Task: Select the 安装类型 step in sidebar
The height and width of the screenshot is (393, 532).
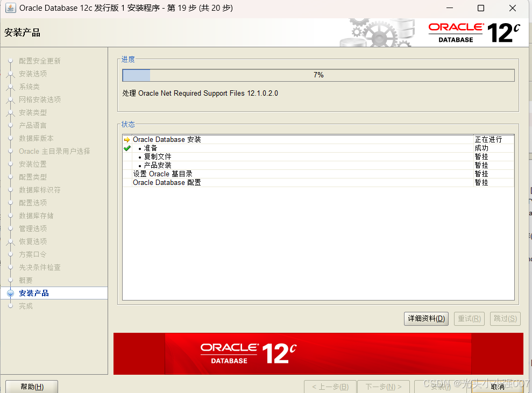Action: [x=33, y=112]
